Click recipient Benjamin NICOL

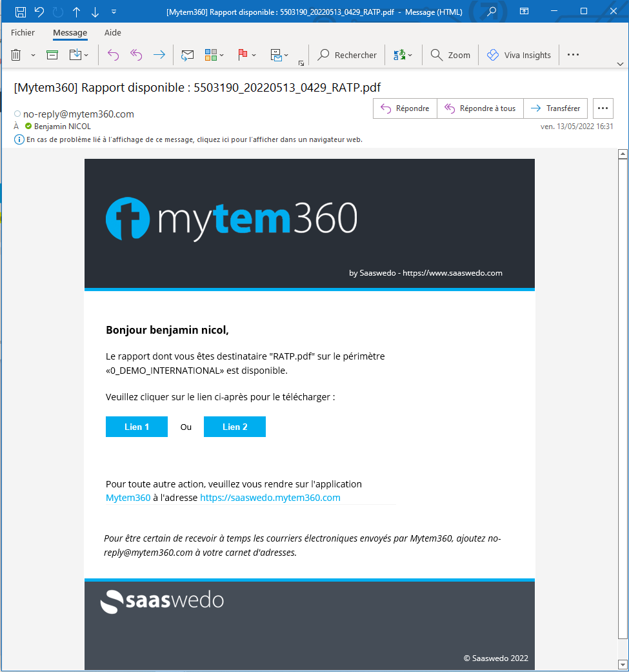[63, 127]
